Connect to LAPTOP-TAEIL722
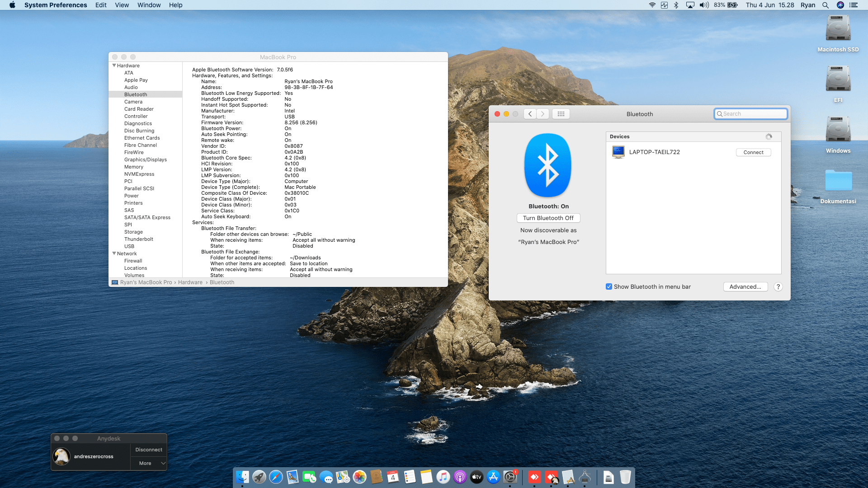This screenshot has height=488, width=868. coord(753,152)
